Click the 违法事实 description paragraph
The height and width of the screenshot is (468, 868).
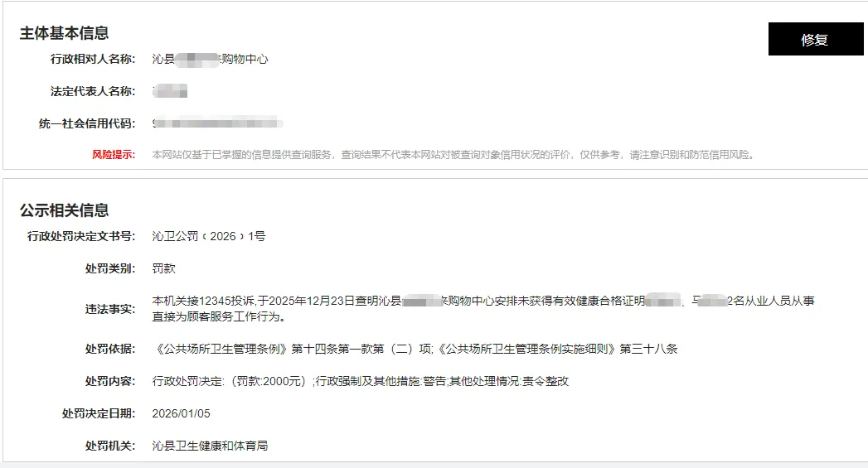coord(483,309)
